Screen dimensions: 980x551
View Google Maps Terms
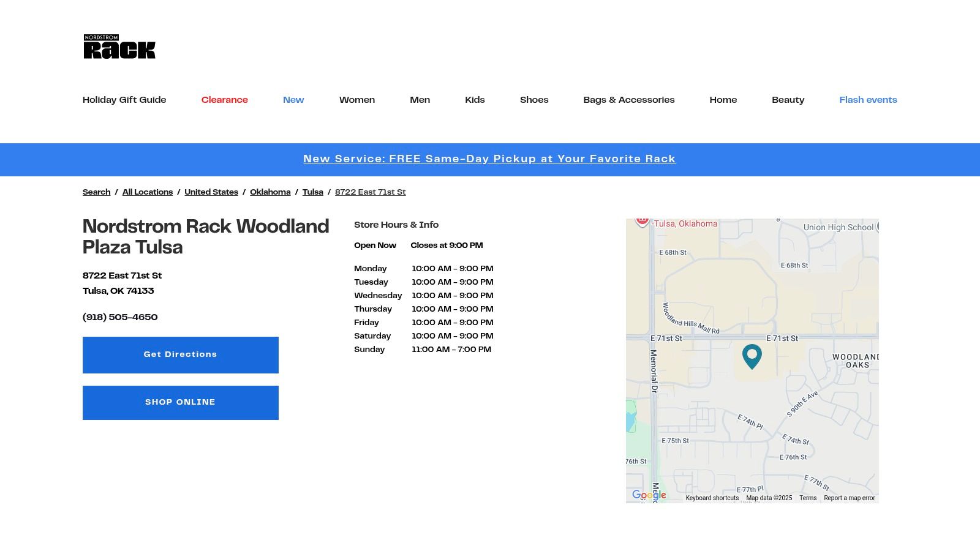click(x=808, y=498)
